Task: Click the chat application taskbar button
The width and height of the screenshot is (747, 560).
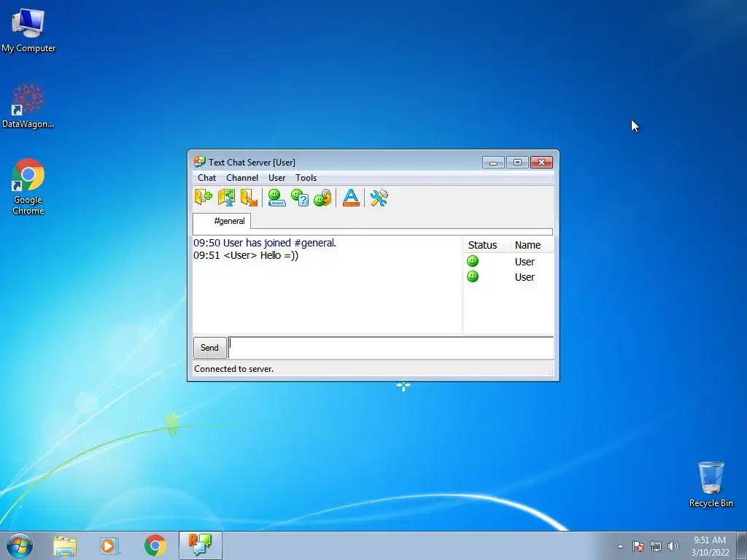Action: click(x=201, y=545)
